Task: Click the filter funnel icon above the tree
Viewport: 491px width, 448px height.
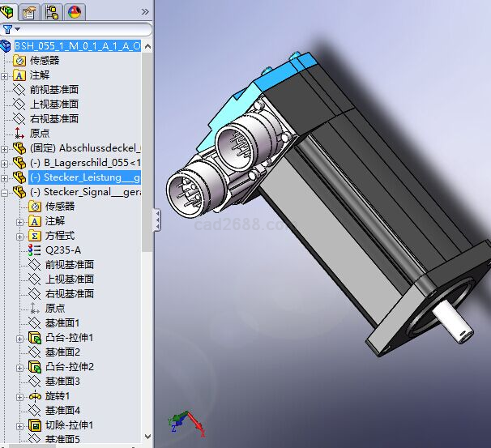Action: pos(8,29)
